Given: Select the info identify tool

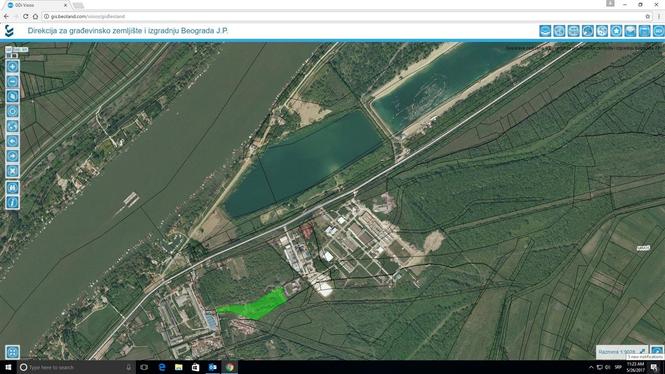Looking at the screenshot, I should click(x=12, y=202).
